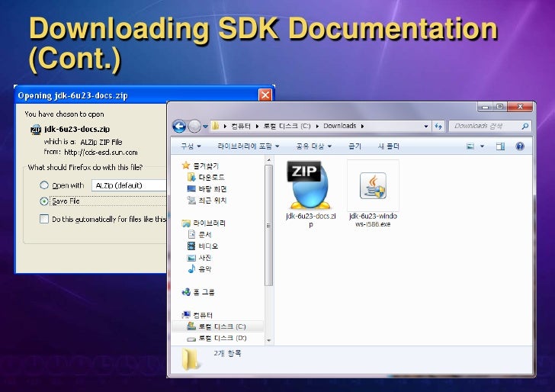Click 즐겨찾기 star item in navigation pane
Screen dimensions: 555x392
pyautogui.click(x=201, y=165)
